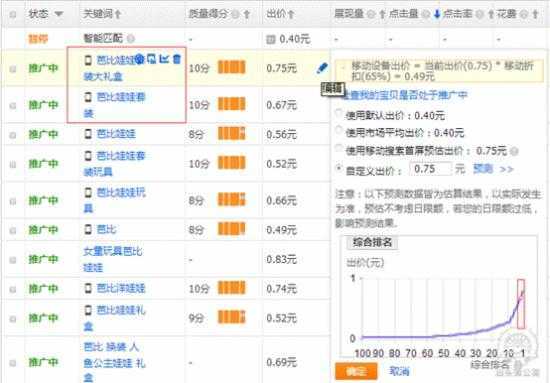Tick the checkbox for the 0.66元 keyword row
This screenshot has width=550, height=383.
coord(13,201)
